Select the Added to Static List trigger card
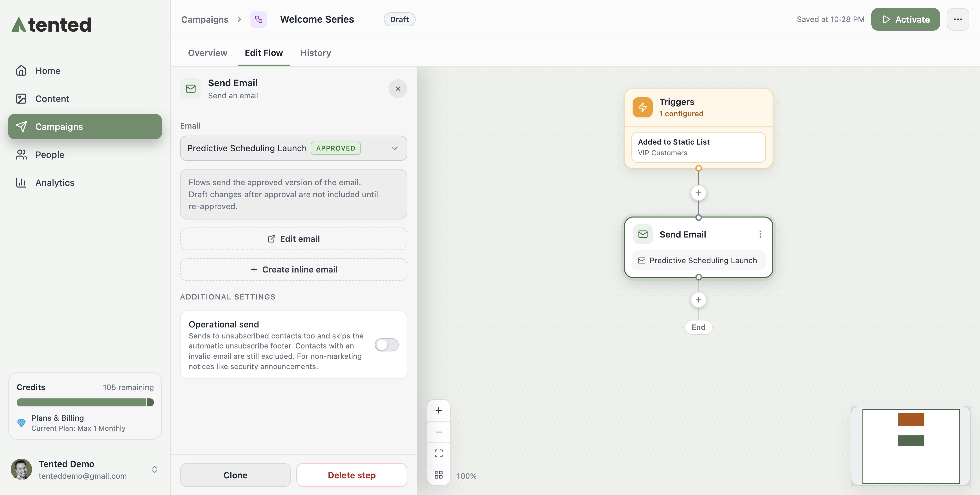 (x=698, y=147)
